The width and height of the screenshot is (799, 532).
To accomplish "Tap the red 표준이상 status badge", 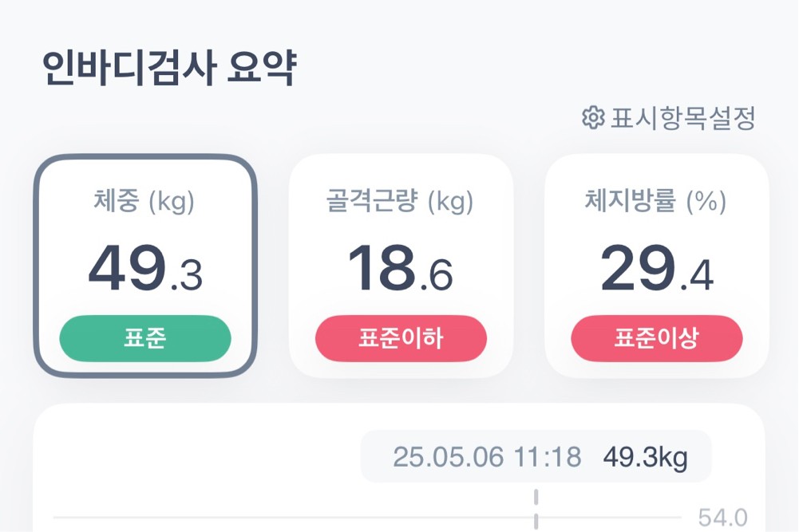I will [656, 339].
